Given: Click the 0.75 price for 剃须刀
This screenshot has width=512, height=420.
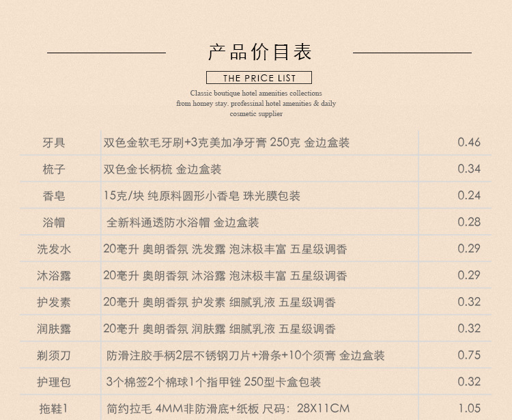Looking at the screenshot, I should tap(469, 356).
